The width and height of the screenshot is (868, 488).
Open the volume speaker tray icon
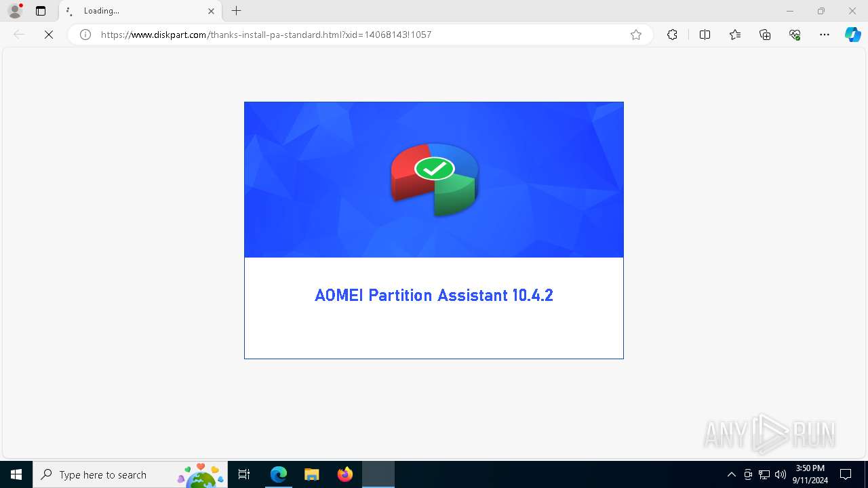781,474
